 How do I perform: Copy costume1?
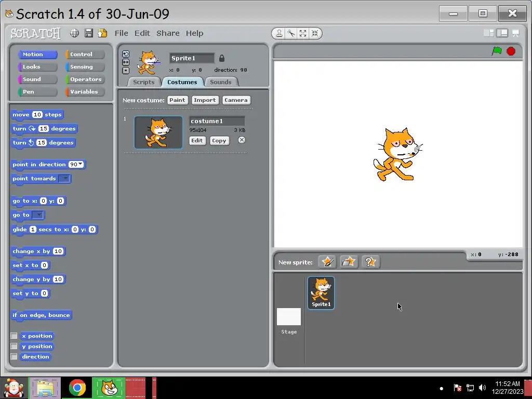pos(219,140)
